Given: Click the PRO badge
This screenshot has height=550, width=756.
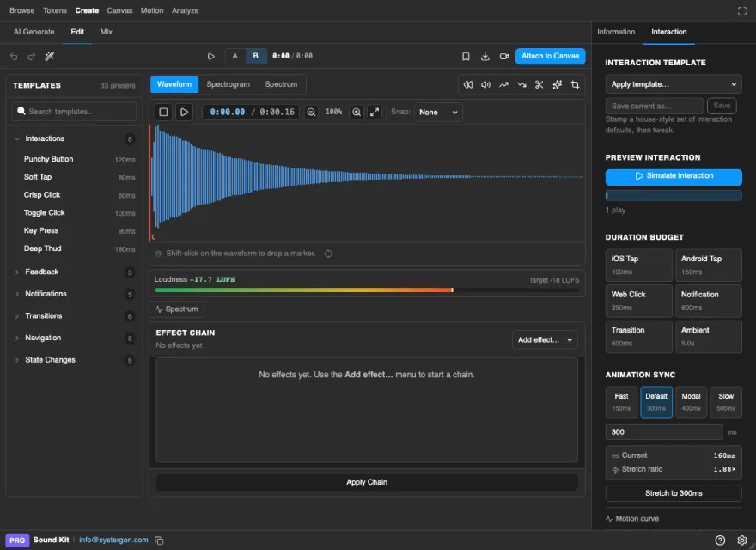Looking at the screenshot, I should tap(17, 541).
